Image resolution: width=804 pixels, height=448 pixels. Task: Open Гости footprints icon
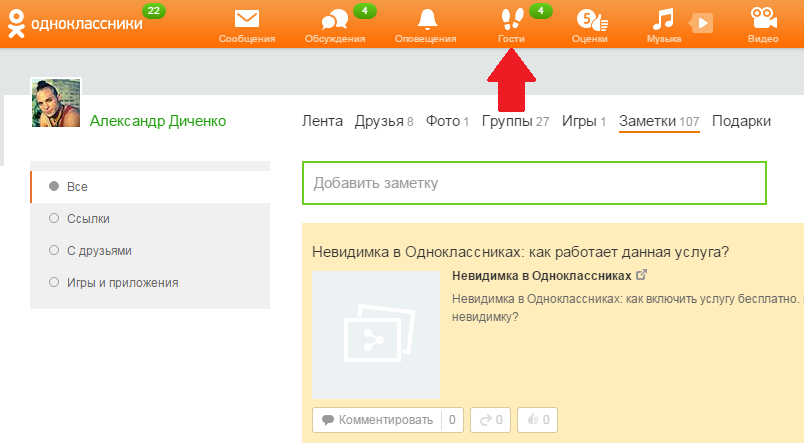pyautogui.click(x=512, y=19)
